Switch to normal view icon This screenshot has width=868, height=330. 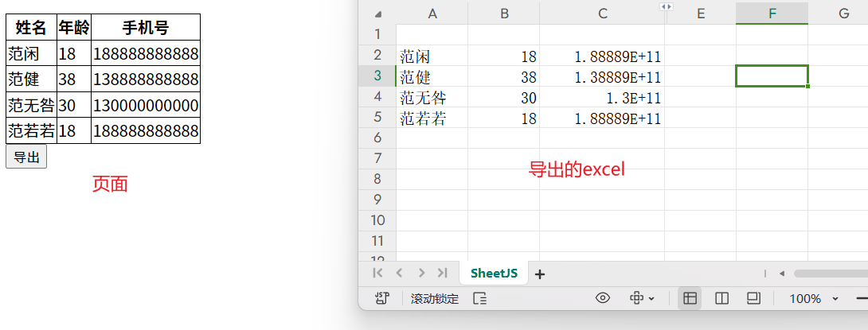tap(690, 298)
